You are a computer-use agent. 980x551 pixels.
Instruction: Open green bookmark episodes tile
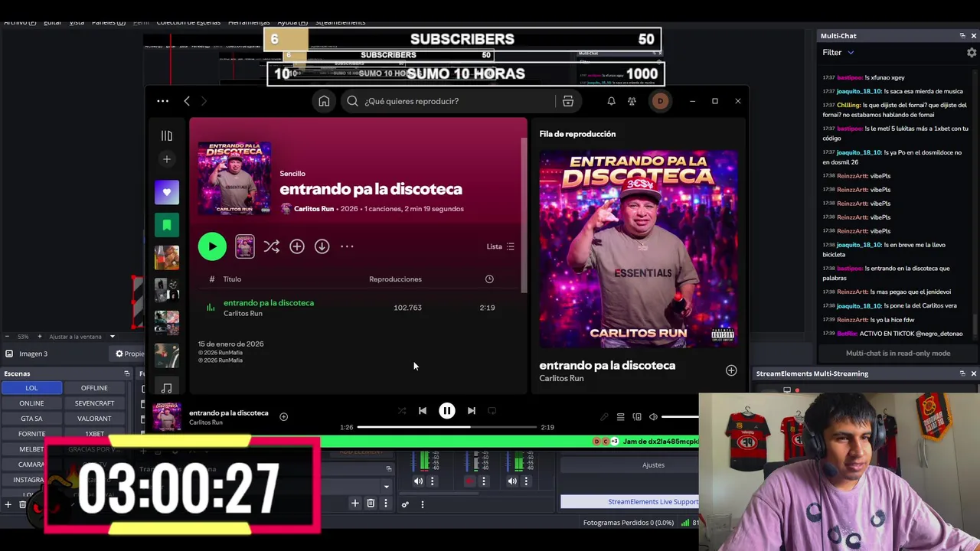pyautogui.click(x=166, y=225)
